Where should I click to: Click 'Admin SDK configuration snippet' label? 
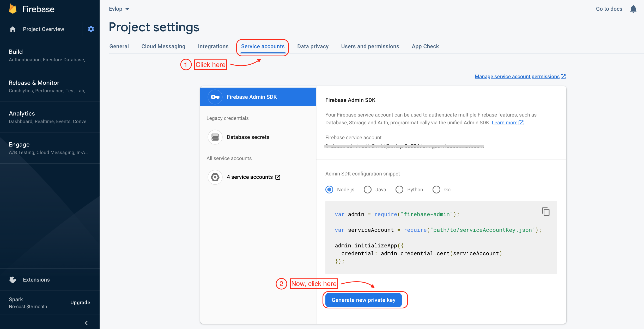(x=362, y=174)
